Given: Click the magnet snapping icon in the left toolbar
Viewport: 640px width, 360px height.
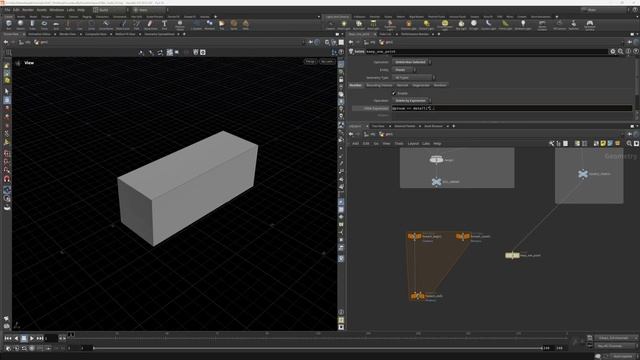Looking at the screenshot, I should click(x=7, y=179).
